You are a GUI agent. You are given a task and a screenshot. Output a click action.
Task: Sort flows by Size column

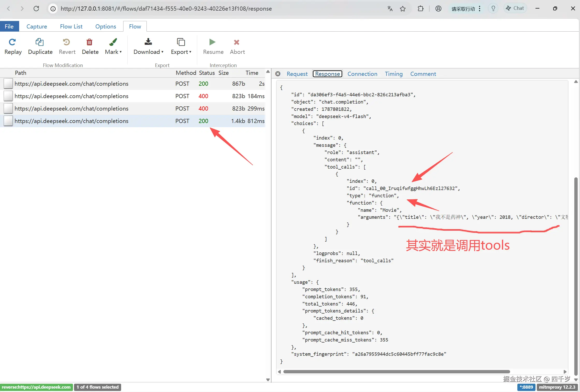223,73
